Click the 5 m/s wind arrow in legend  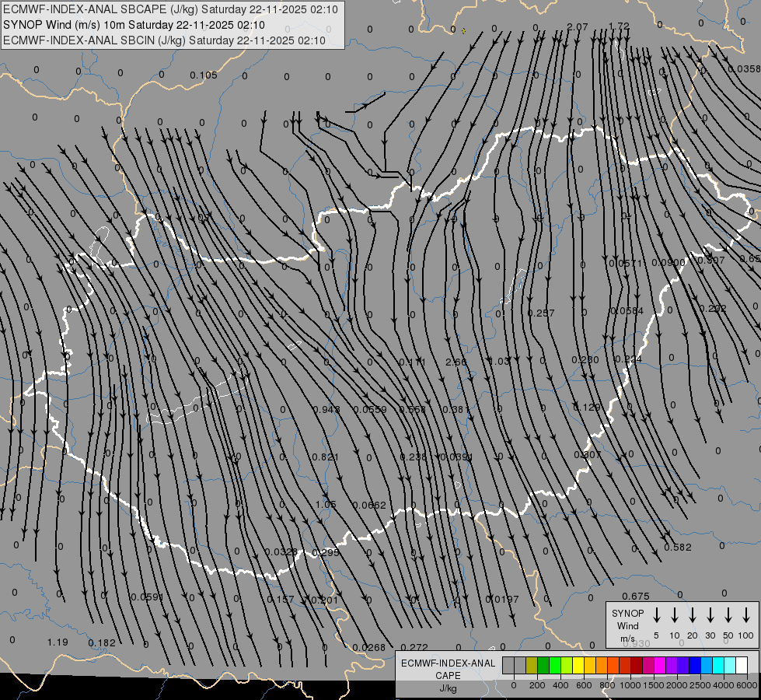pos(657,615)
